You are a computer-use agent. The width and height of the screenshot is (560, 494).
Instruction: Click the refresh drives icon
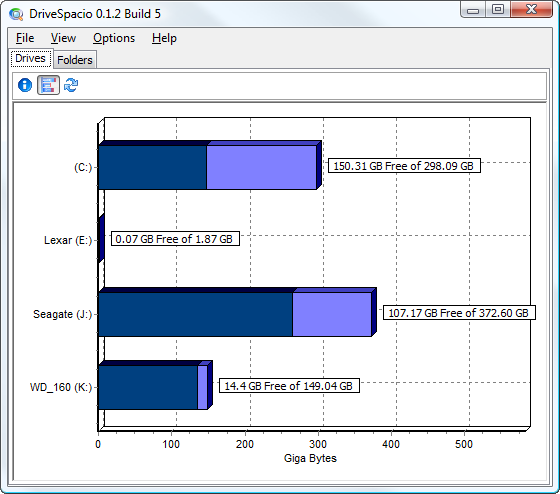pos(71,85)
